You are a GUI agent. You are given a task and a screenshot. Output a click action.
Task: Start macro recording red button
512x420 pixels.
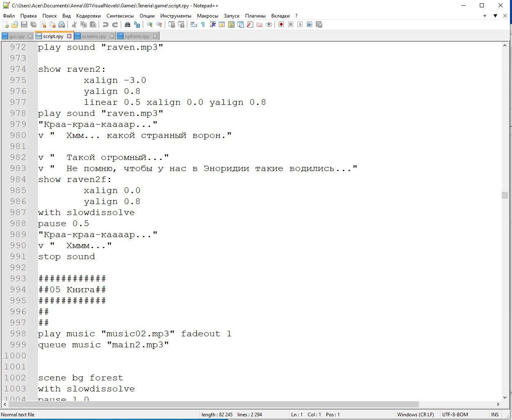click(281, 24)
